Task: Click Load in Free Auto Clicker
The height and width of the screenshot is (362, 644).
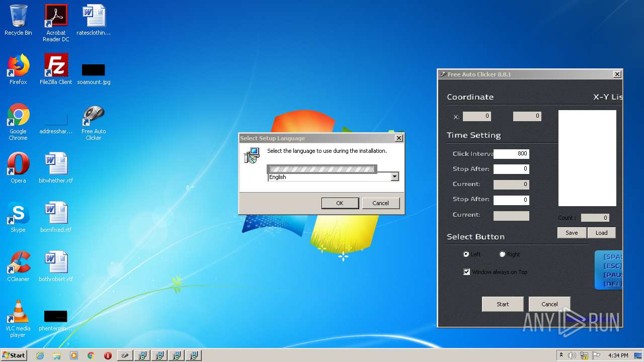Action: pyautogui.click(x=601, y=233)
